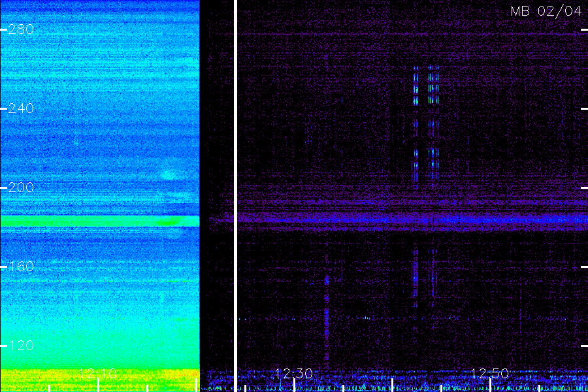Screen dimensions: 588x392
Task: Click the 12:50 time axis label
Action: 490,374
